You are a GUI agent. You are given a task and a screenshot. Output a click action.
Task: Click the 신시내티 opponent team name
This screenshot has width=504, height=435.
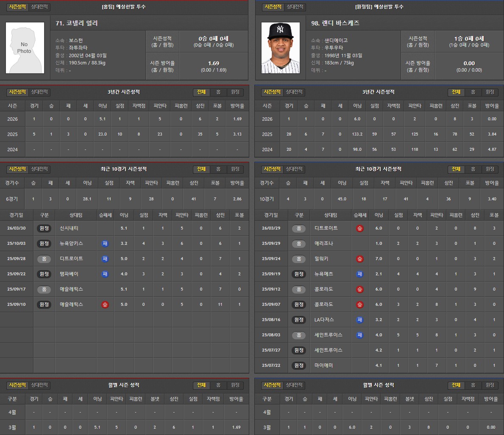[x=69, y=228]
